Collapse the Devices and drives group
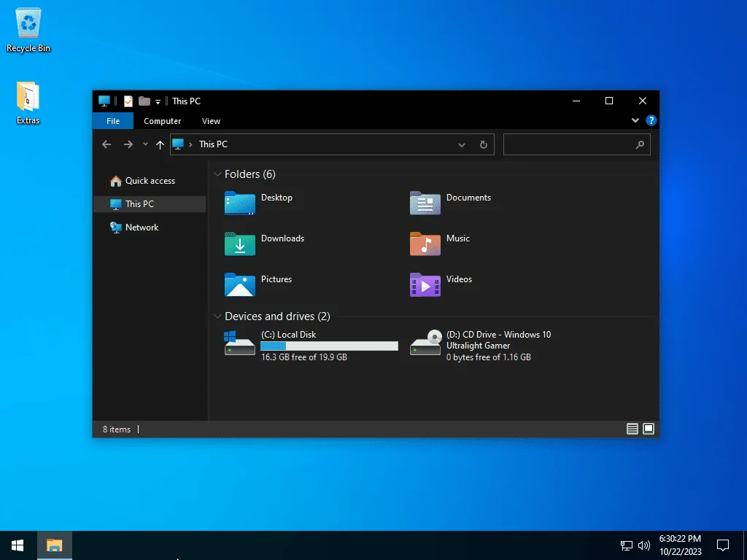Screen dimensions: 747x560 pos(217,316)
